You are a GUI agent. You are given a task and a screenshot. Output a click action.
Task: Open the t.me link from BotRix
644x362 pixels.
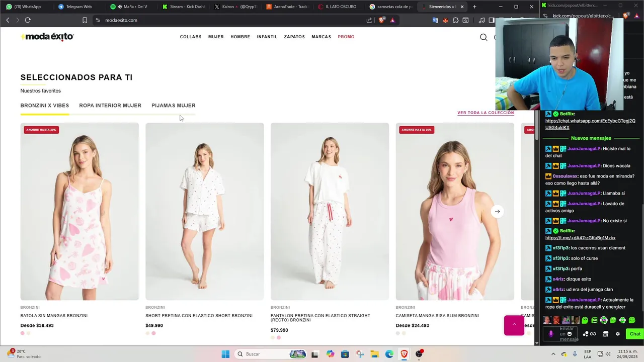coord(580,238)
